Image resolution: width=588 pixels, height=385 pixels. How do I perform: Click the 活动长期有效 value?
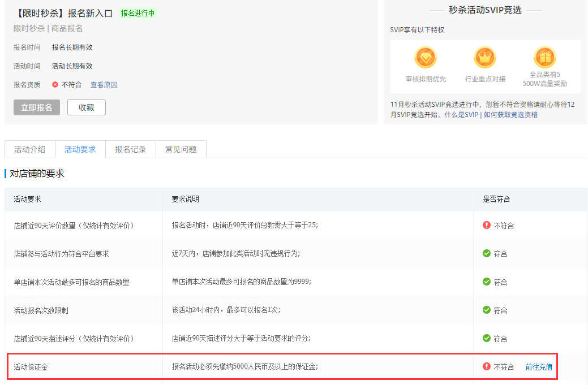point(72,66)
